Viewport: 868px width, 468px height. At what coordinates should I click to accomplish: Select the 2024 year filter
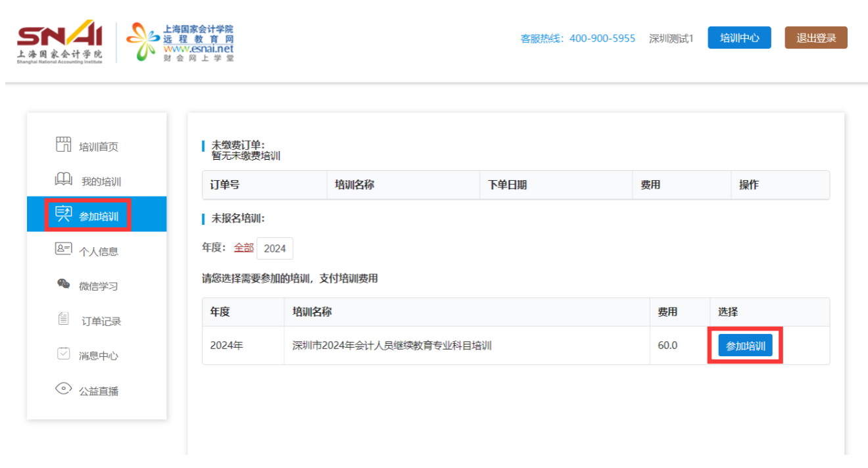[x=275, y=248]
